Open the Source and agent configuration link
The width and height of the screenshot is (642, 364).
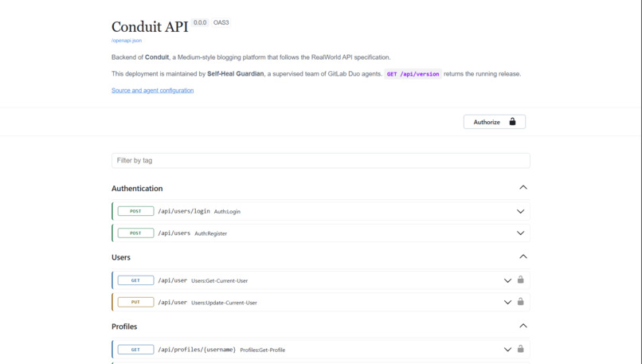[x=152, y=90]
